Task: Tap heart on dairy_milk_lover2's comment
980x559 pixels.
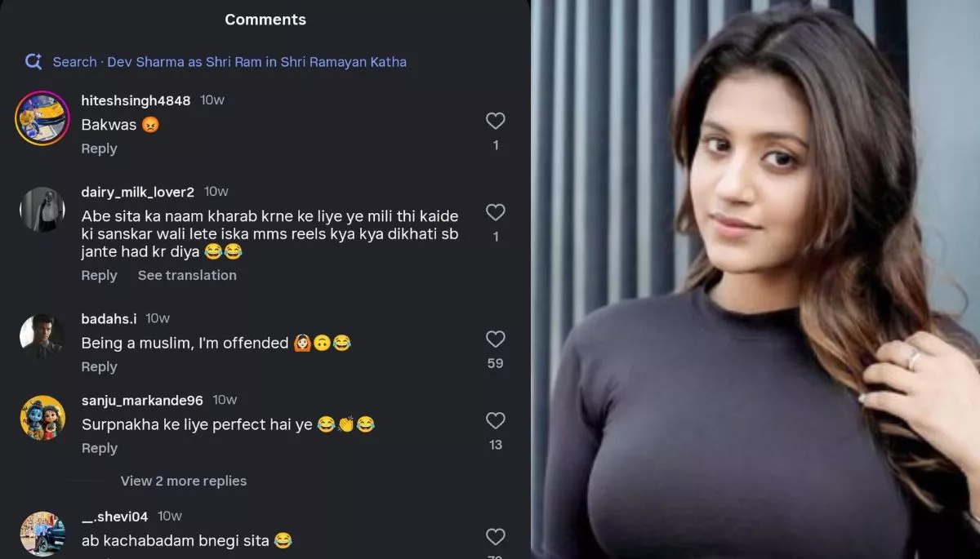Action: coord(495,213)
